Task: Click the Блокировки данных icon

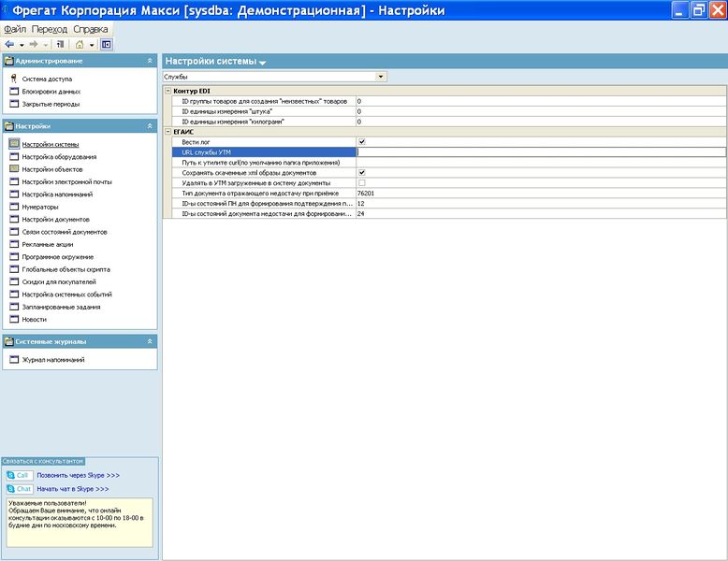Action: click(14, 92)
